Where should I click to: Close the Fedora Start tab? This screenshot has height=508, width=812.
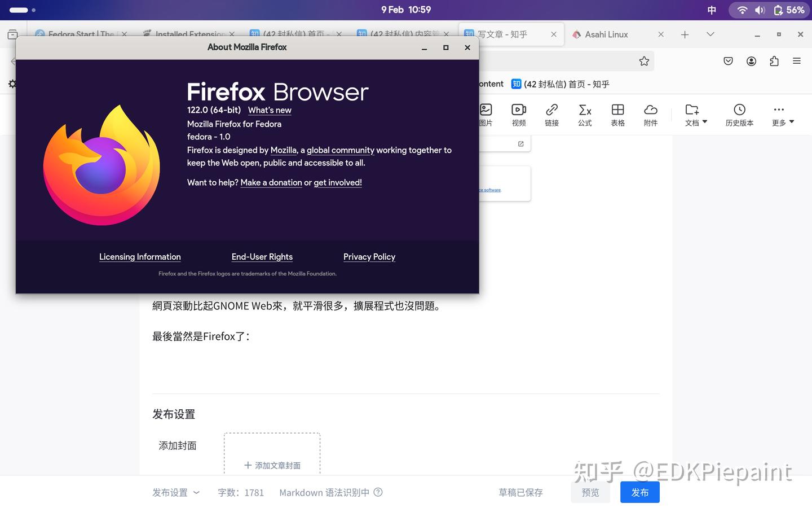(x=124, y=34)
